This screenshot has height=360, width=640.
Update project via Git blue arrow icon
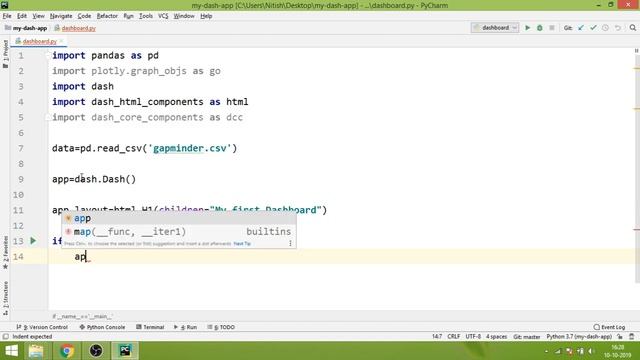581,28
